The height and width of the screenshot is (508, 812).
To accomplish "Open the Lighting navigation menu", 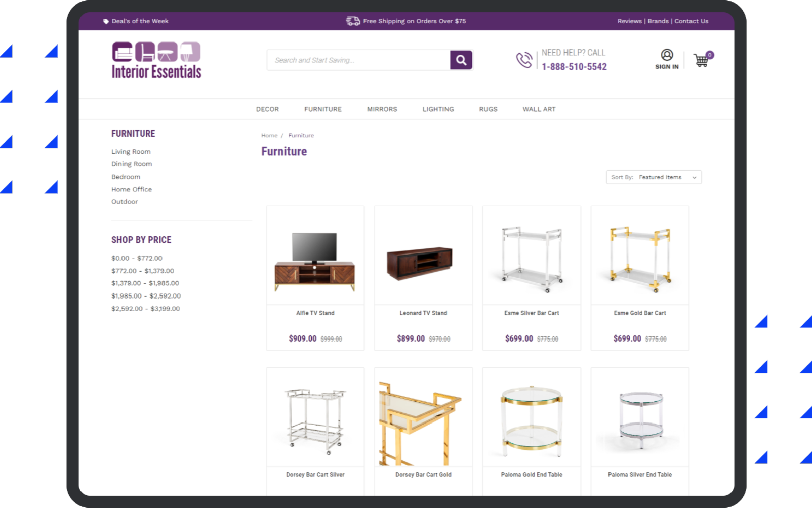I will [438, 109].
